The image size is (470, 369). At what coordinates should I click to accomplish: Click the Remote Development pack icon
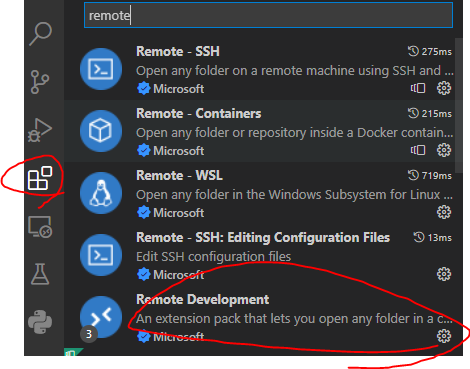tap(101, 317)
